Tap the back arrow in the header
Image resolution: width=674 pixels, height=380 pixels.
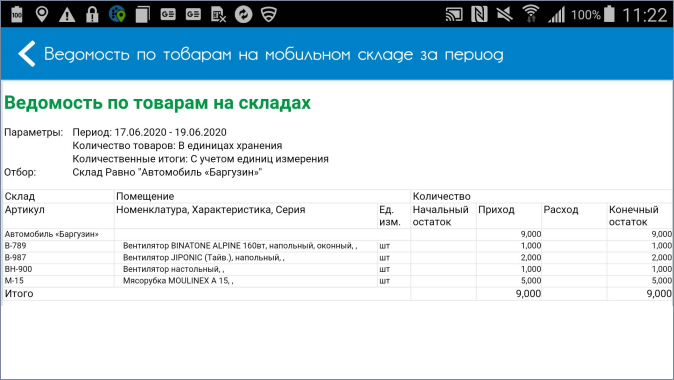coord(27,54)
